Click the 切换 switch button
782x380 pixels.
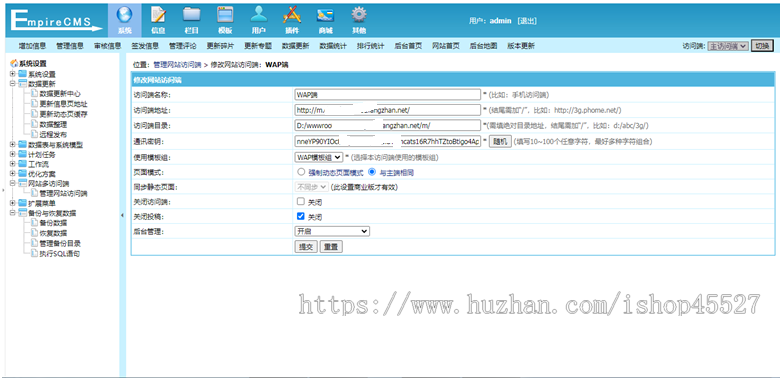point(763,46)
